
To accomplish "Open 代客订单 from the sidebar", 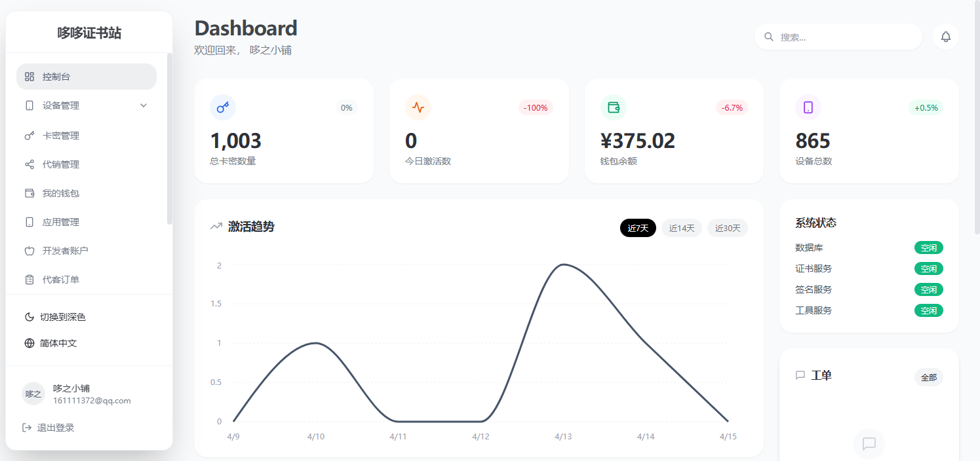I will [87, 280].
